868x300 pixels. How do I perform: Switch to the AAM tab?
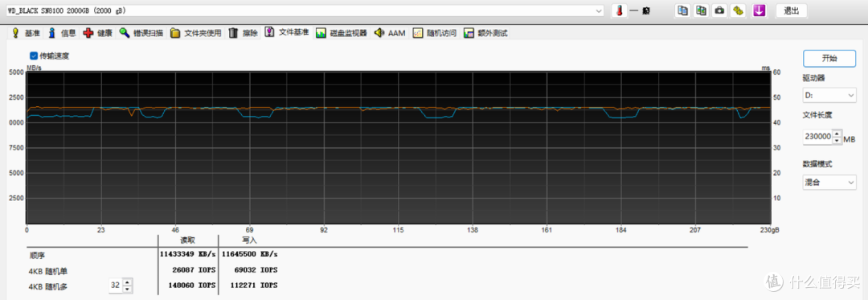(x=390, y=33)
